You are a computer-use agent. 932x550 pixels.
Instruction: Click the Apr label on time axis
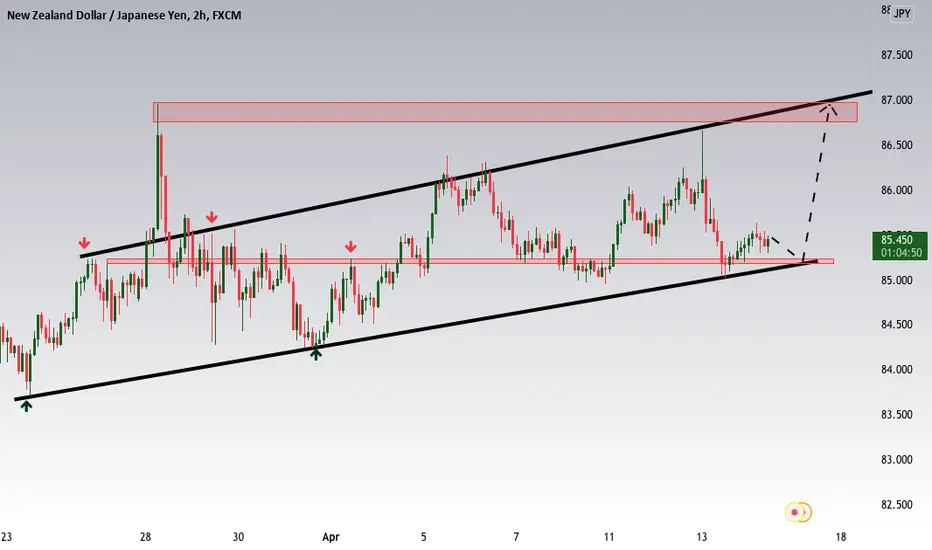[330, 537]
